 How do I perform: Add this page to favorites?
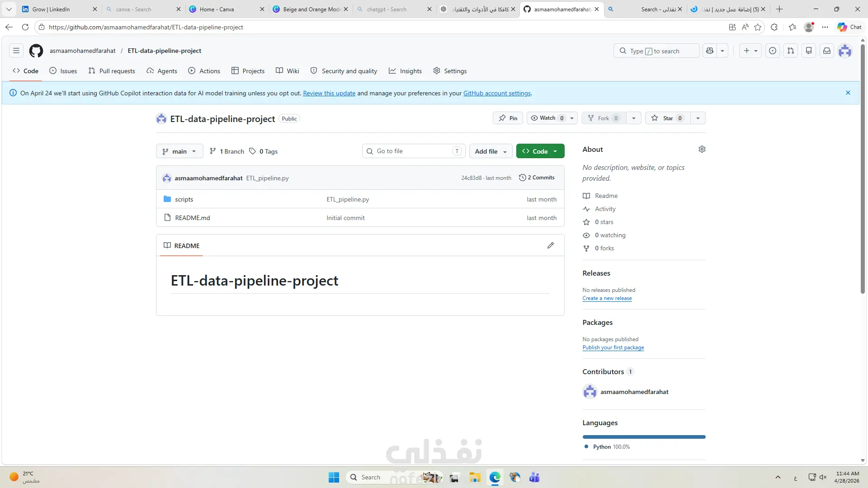click(758, 27)
